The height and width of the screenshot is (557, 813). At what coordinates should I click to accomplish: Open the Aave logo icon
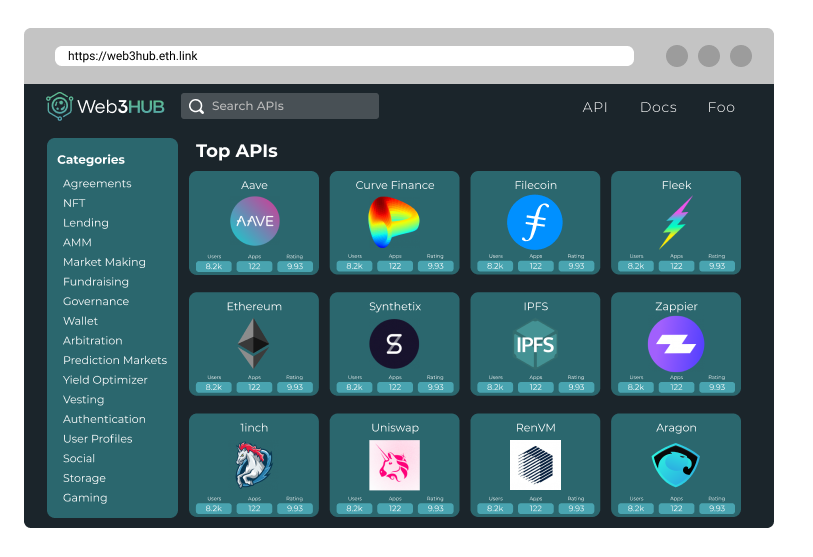point(255,221)
